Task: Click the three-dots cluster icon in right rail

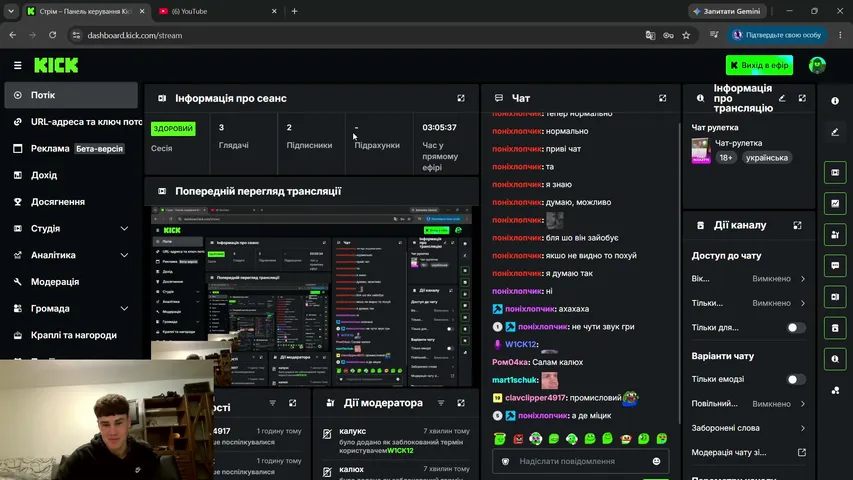Action: pos(835,390)
